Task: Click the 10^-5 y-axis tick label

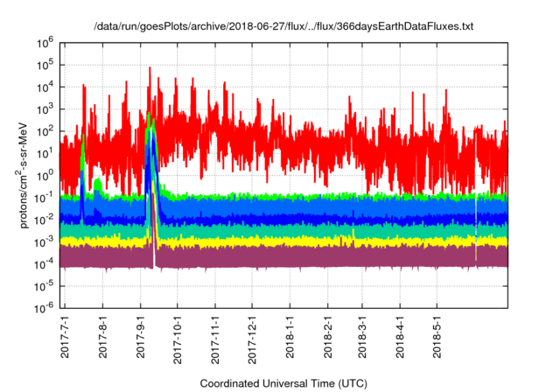Action: [44, 286]
